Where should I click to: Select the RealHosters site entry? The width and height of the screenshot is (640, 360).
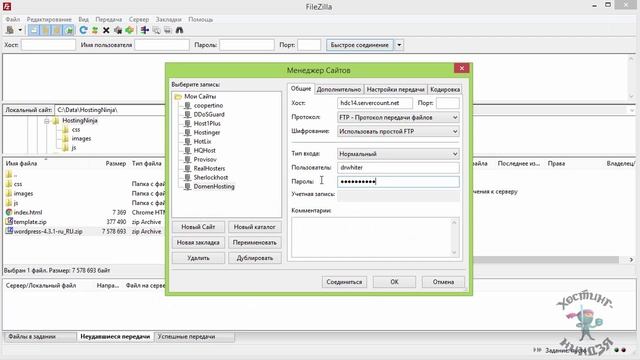209,168
